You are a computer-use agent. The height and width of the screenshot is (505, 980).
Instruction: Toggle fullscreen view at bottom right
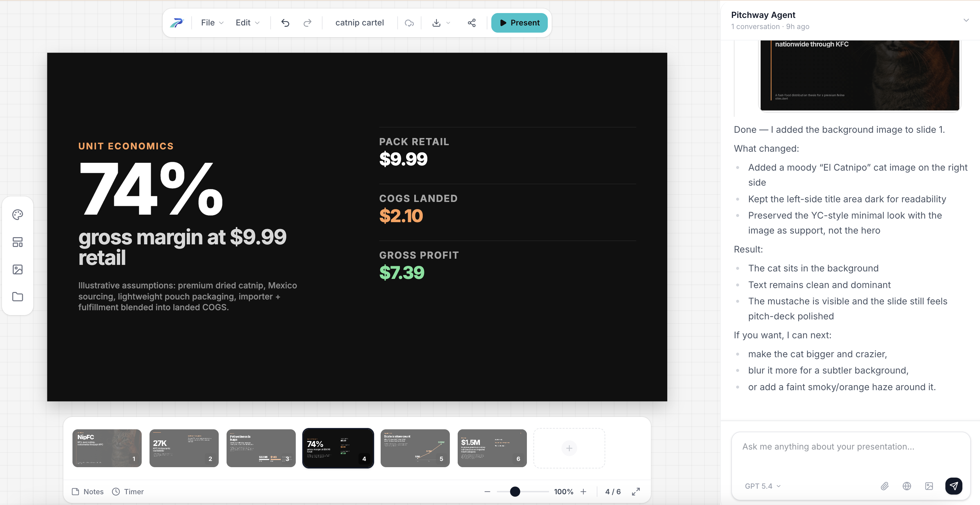tap(635, 491)
